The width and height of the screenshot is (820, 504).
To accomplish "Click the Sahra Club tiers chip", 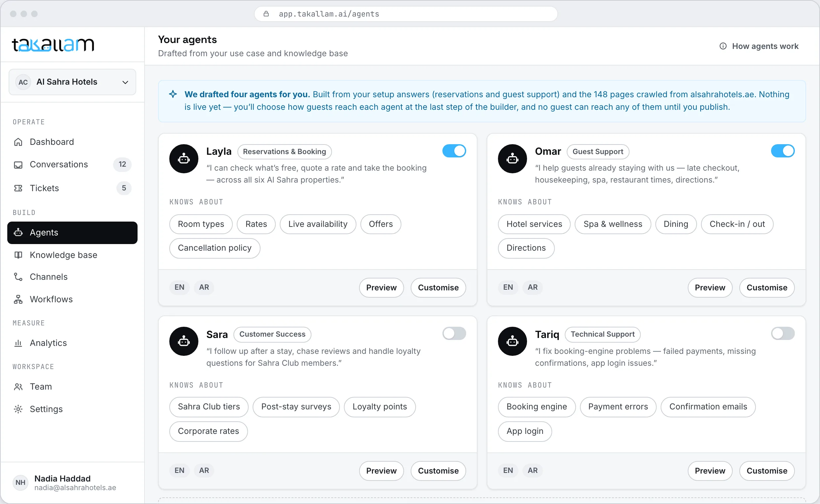I will coord(209,407).
